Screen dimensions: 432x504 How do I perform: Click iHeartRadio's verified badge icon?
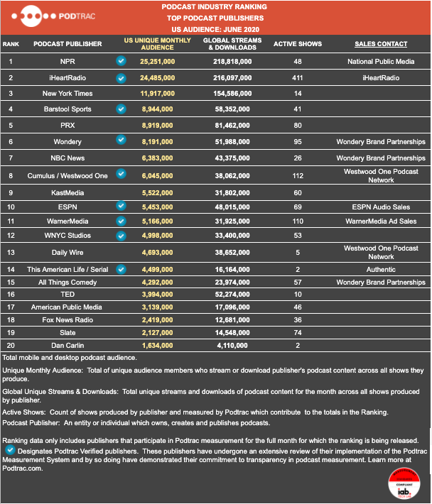tap(121, 78)
